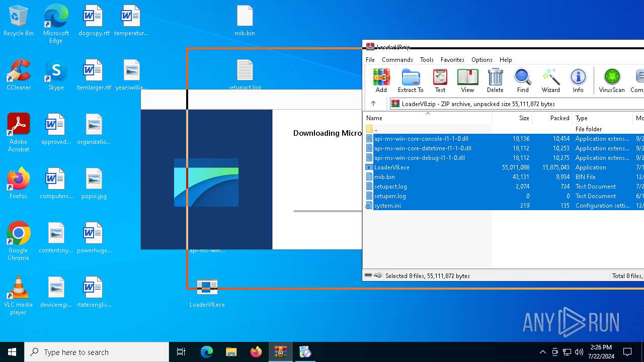Open the Help menu

[506, 59]
